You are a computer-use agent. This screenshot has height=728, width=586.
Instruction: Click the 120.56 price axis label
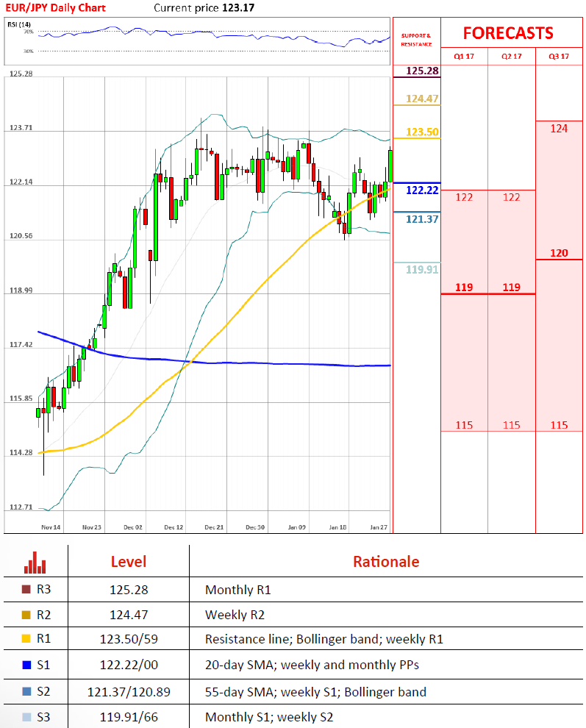21,236
